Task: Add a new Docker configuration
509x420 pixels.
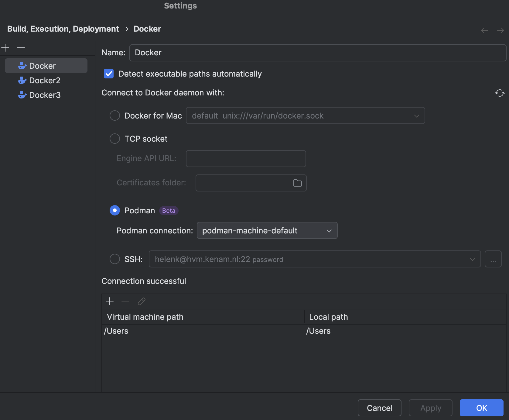Action: tap(5, 48)
